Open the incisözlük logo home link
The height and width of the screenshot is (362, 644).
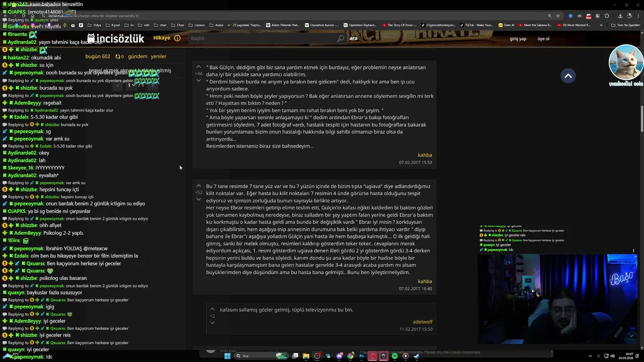(x=116, y=38)
